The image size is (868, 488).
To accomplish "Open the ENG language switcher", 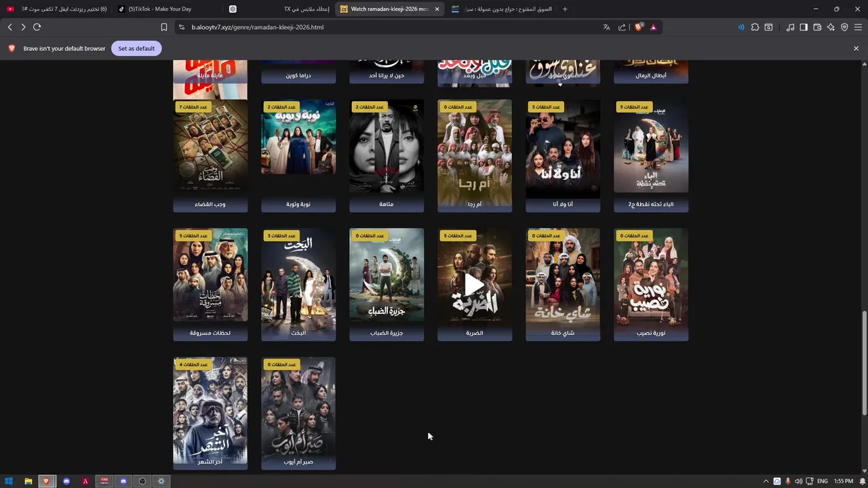I will click(x=822, y=481).
